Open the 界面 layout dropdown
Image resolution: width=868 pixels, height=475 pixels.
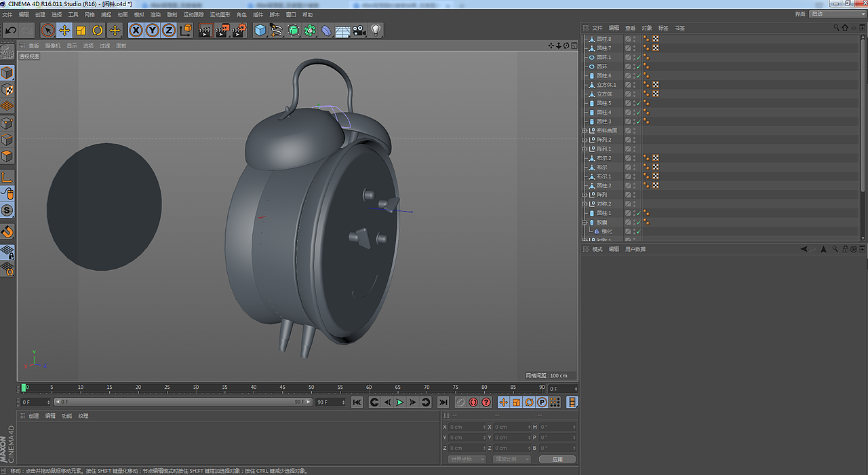836,14
